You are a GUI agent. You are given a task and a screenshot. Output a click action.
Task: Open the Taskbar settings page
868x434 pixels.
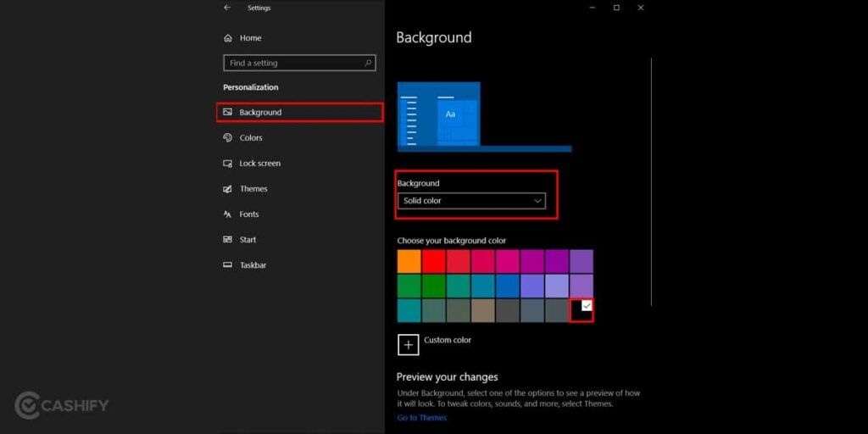(x=245, y=265)
